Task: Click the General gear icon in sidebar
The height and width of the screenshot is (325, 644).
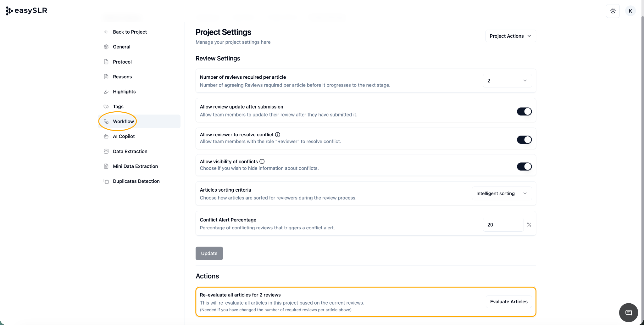Action: pyautogui.click(x=106, y=47)
